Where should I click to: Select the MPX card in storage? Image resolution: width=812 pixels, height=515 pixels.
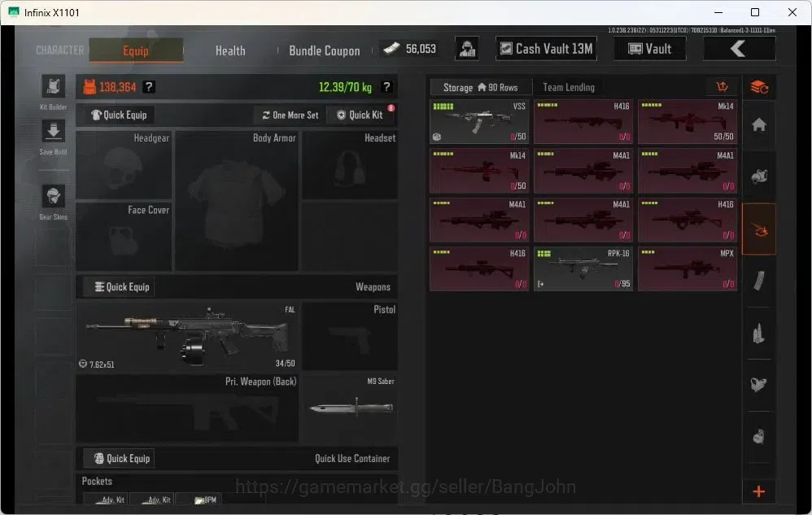point(688,268)
